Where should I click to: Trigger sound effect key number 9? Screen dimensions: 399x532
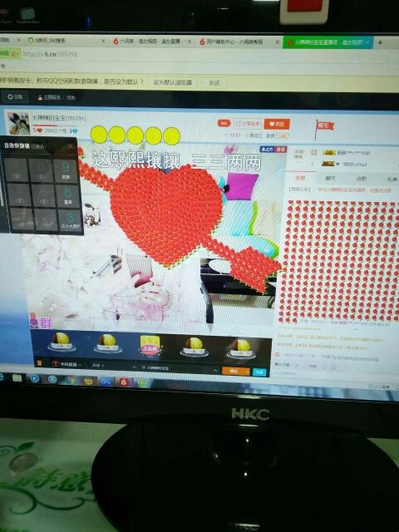tap(66, 170)
